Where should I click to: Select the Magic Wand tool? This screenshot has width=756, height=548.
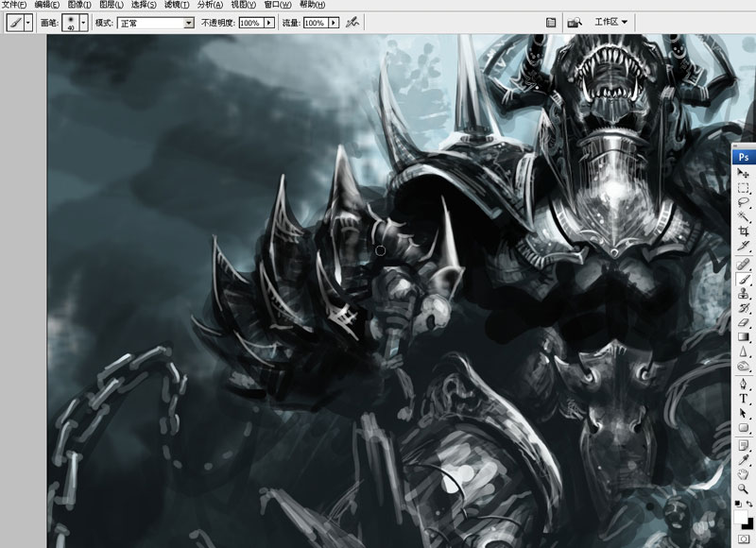[x=743, y=216]
